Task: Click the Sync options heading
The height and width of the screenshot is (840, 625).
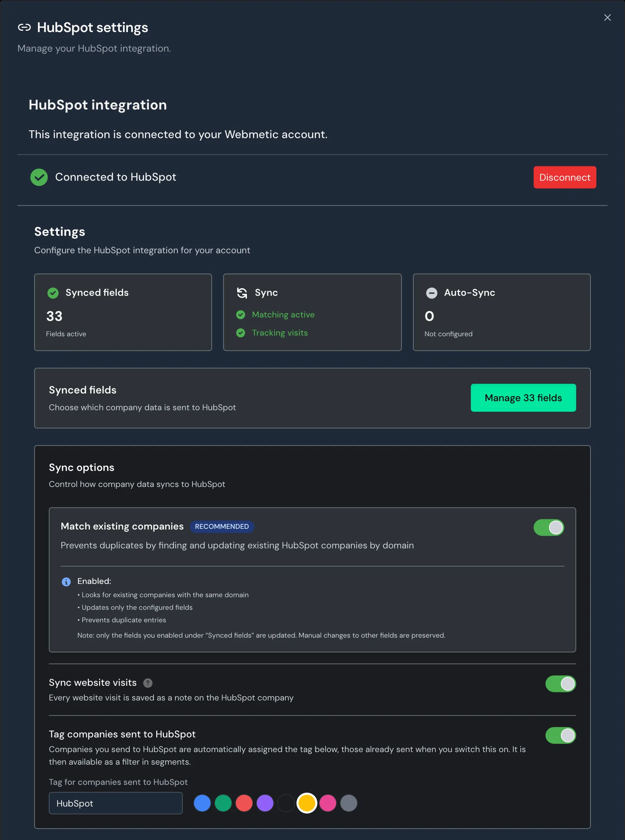Action: tap(82, 468)
